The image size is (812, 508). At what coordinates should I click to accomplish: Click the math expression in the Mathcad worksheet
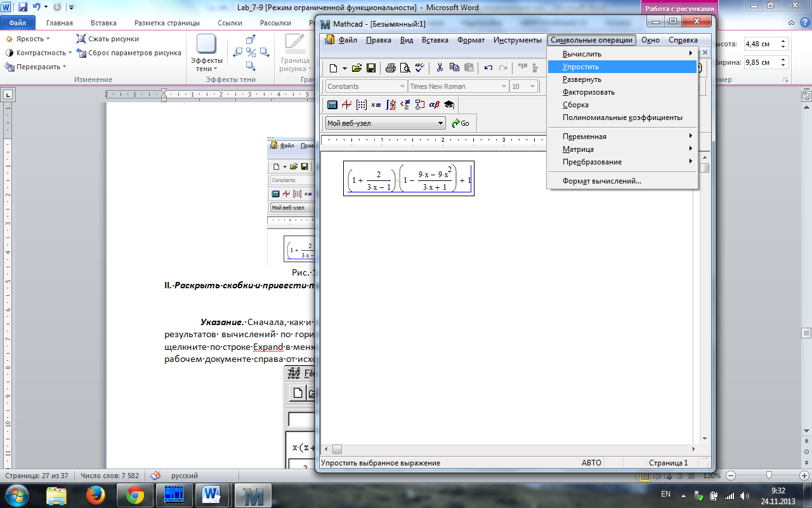tap(409, 178)
